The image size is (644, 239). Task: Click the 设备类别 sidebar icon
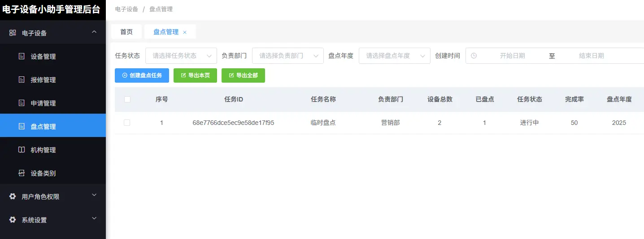[x=22, y=173]
